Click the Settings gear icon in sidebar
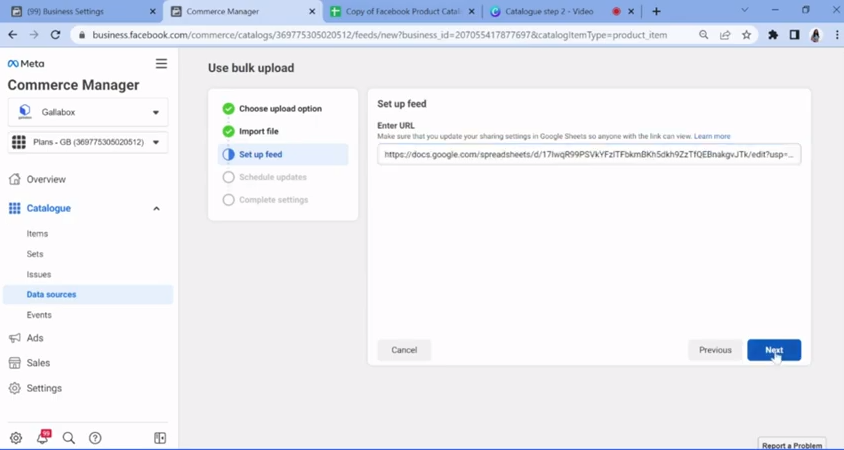The width and height of the screenshot is (844, 450). [15, 388]
